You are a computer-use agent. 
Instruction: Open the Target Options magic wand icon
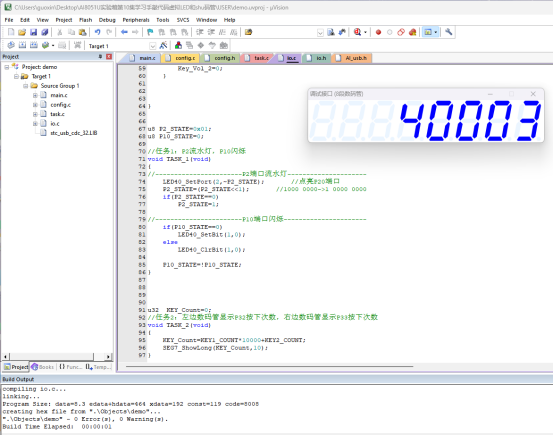(163, 45)
